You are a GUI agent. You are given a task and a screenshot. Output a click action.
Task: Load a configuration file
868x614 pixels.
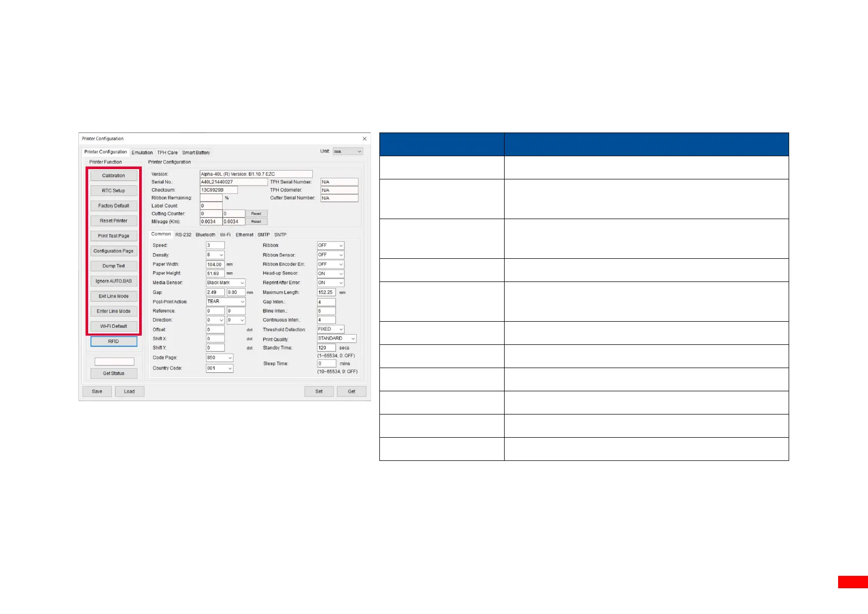point(129,391)
